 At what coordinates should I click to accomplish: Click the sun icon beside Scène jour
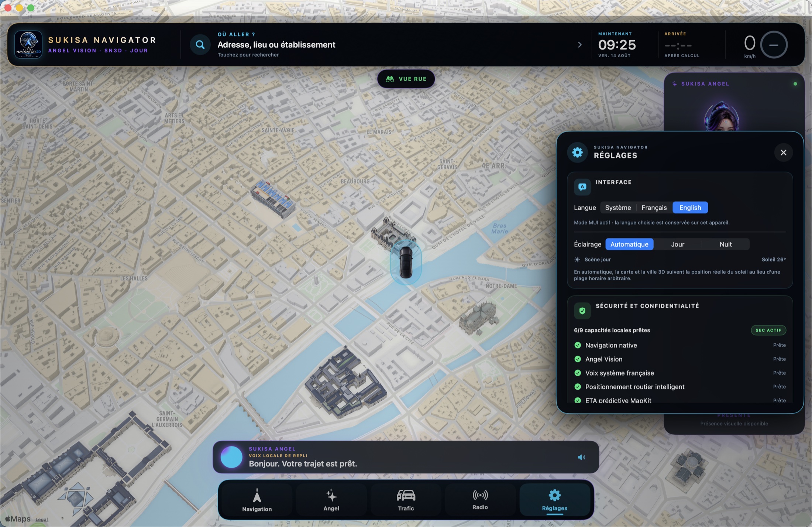(x=577, y=260)
